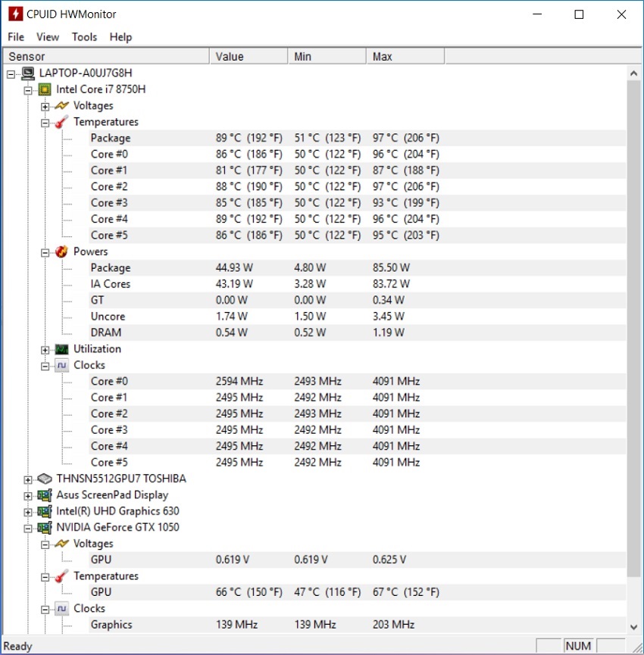Select the Uncore power row

point(358,317)
